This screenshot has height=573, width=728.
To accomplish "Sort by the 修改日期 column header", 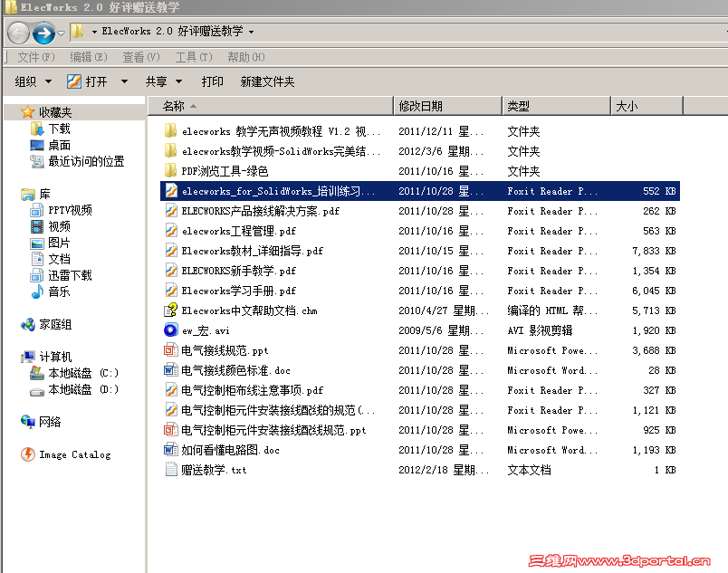I will [x=448, y=106].
